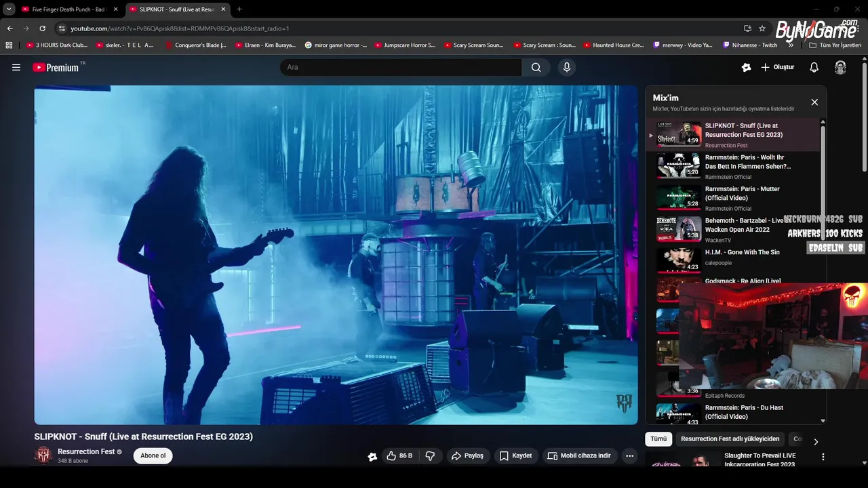Open 3 HOURS Dark Club bookmark
Viewport: 868px width, 488px height.
[57, 45]
